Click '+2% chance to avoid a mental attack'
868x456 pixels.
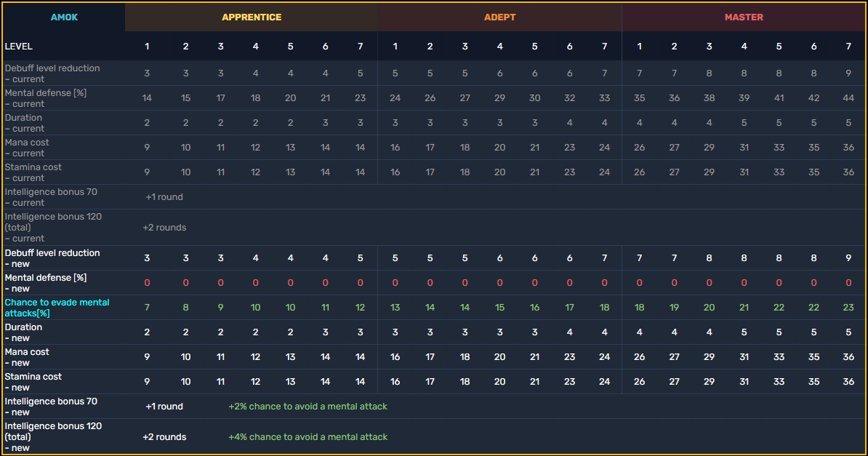tap(308, 407)
